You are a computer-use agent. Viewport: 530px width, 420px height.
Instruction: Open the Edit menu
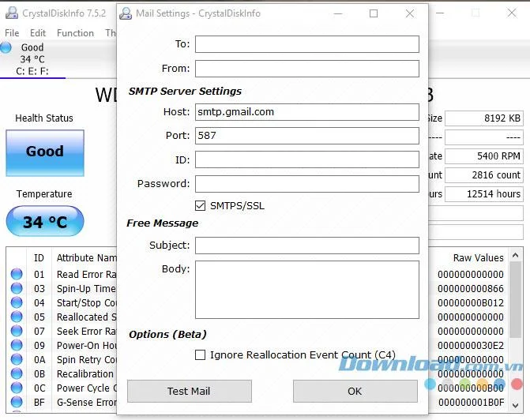coord(38,33)
